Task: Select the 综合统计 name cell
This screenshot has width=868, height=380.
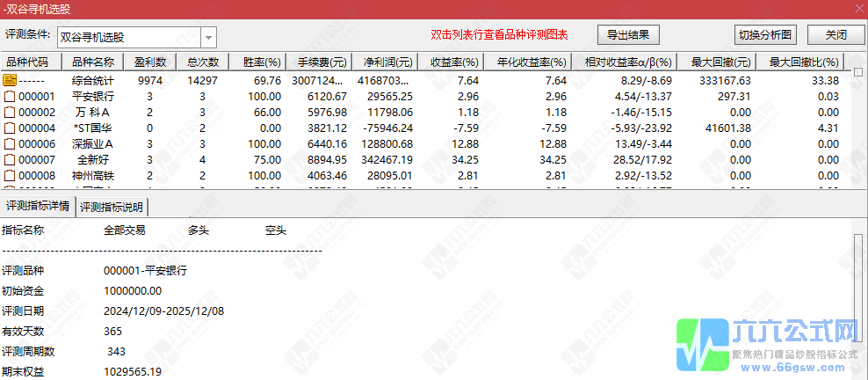Action: (x=93, y=80)
